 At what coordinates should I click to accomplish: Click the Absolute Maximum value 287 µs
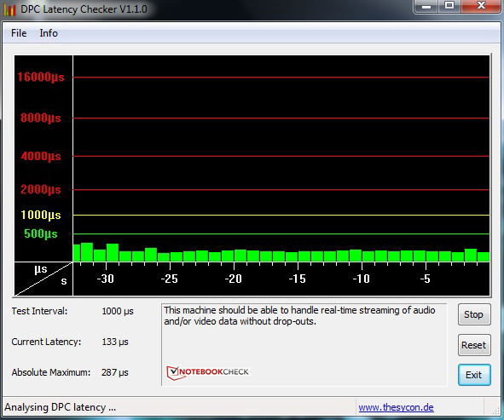pyautogui.click(x=115, y=372)
